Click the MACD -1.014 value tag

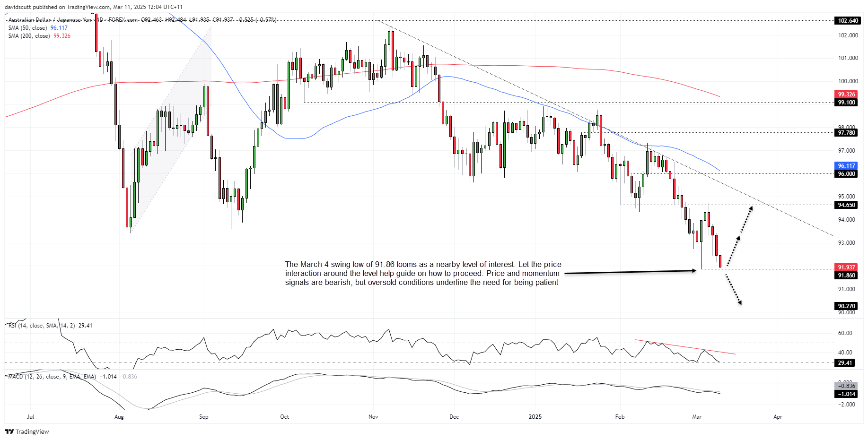coord(846,394)
